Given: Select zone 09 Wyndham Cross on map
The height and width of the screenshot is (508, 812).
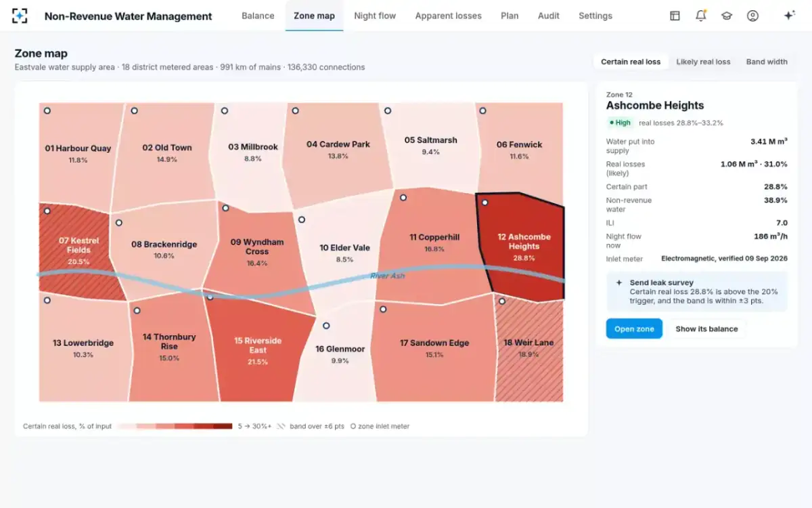Looking at the screenshot, I should pos(257,251).
